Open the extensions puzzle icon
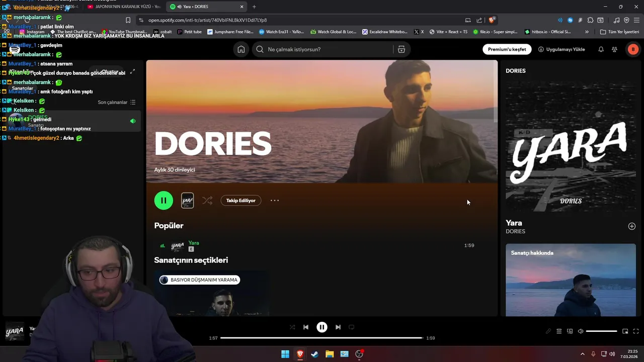The image size is (644, 362). point(590,20)
